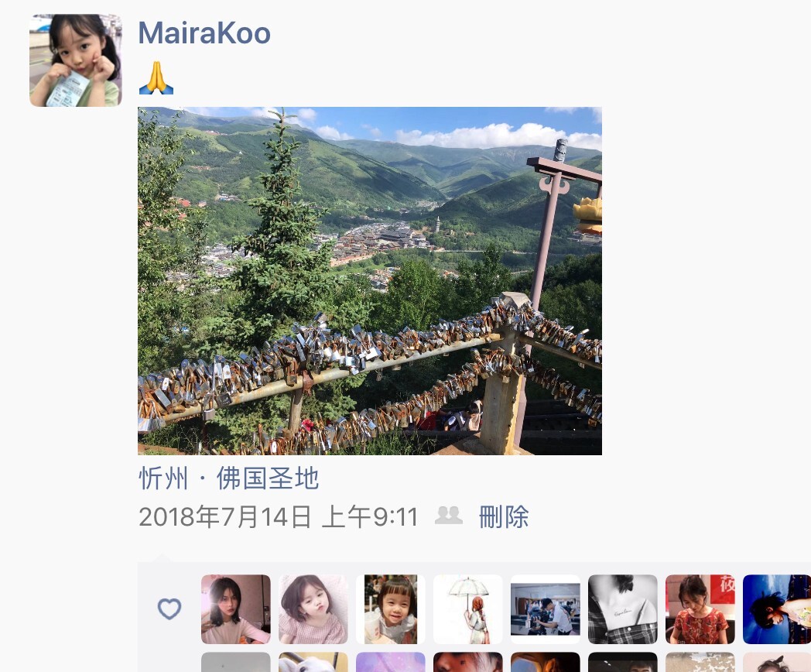The width and height of the screenshot is (811, 672).
Task: Open black-and-white collarbone tattoo avatar
Action: [x=623, y=609]
